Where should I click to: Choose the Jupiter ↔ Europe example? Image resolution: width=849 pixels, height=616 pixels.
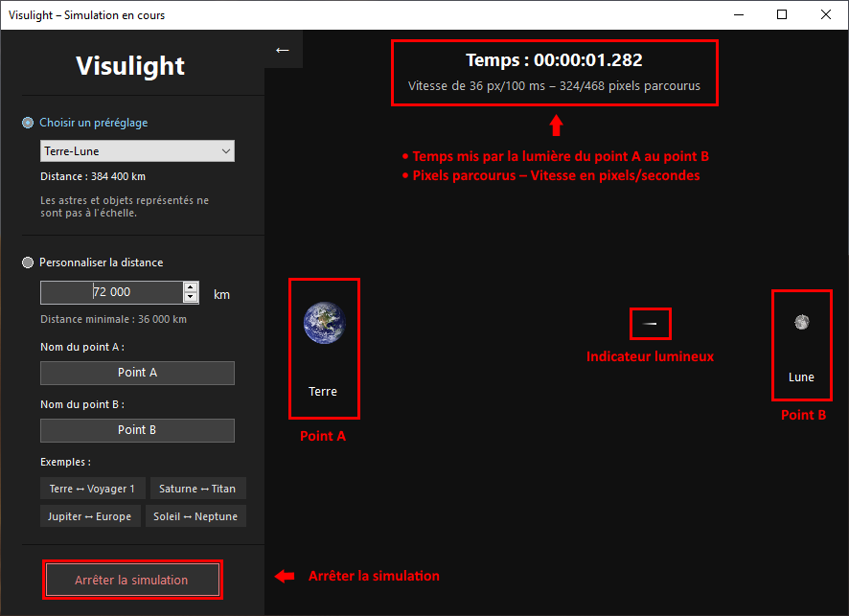click(90, 515)
